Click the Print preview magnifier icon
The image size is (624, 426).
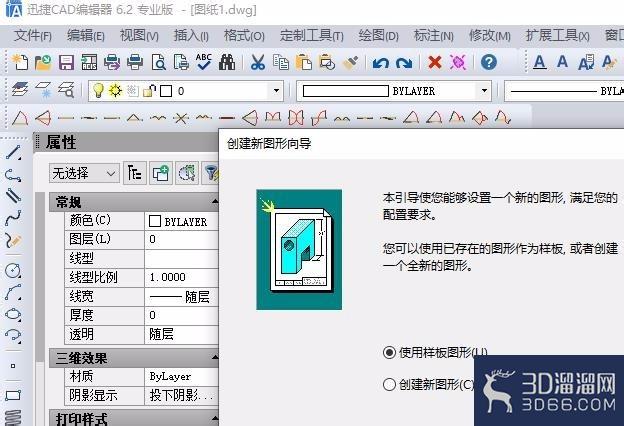158,63
